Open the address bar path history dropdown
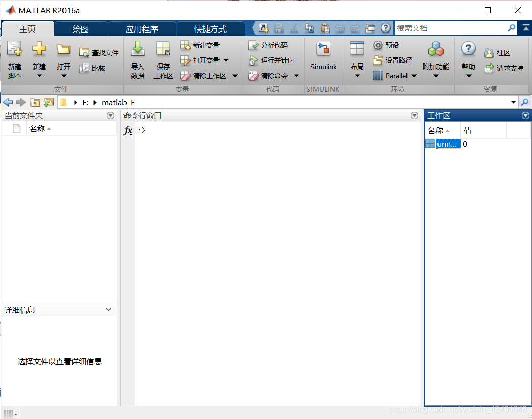532x419 pixels. (x=513, y=102)
